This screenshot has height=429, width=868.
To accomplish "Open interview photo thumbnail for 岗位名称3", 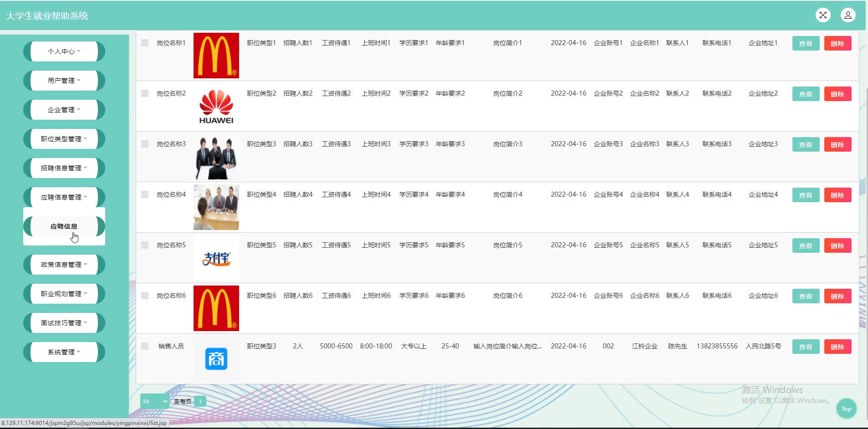I will click(x=216, y=157).
